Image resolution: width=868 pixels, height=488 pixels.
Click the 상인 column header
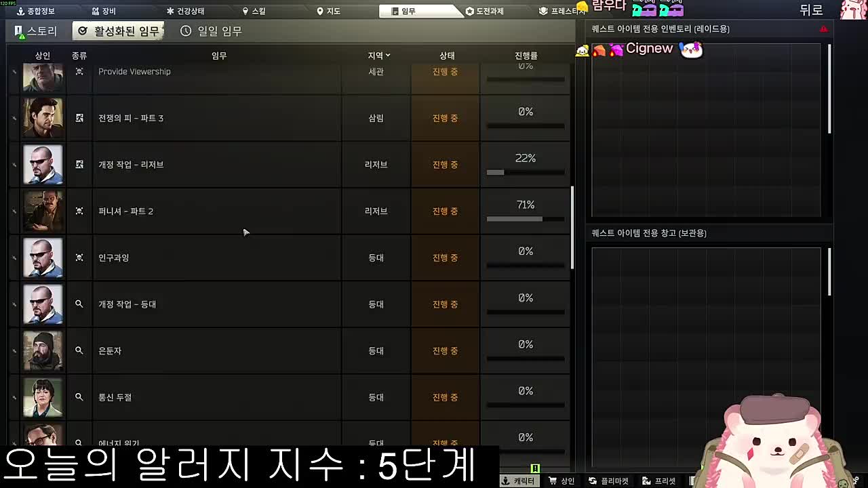pyautogui.click(x=43, y=56)
